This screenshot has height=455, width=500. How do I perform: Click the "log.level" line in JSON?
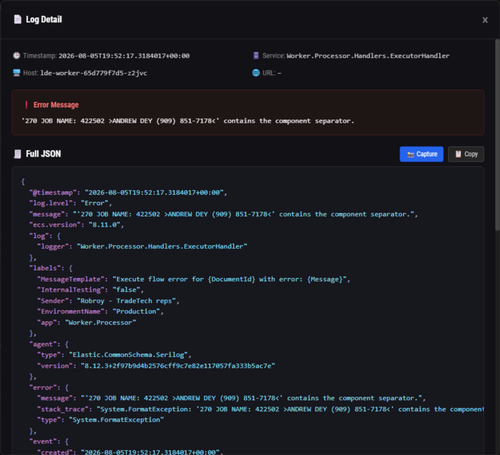coord(71,203)
